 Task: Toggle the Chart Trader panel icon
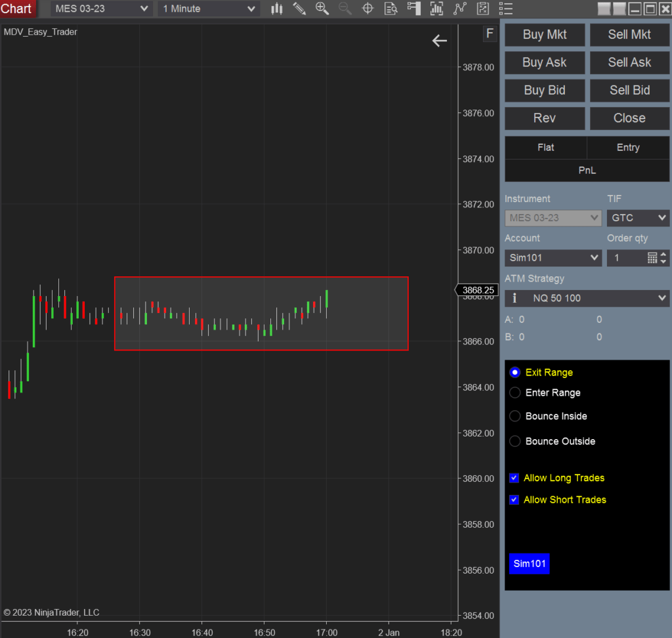click(x=414, y=9)
